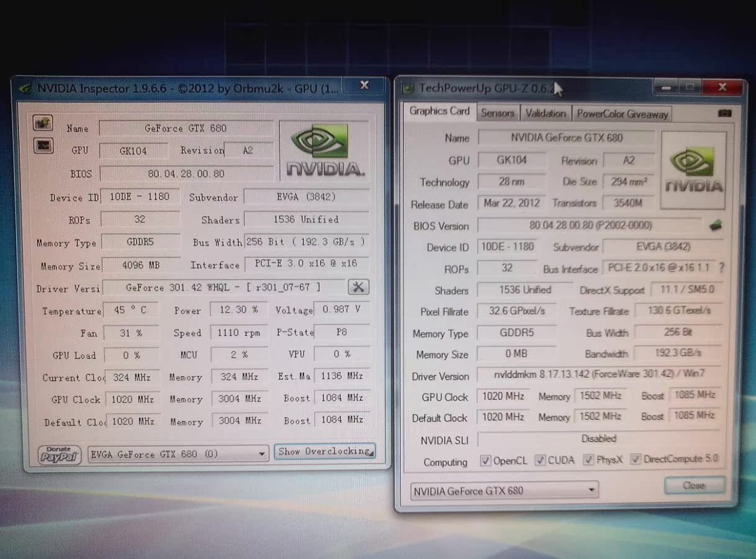The image size is (756, 559).
Task: Open the EVGA GeForce GTX 680 (0) dropdown
Action: point(178,454)
